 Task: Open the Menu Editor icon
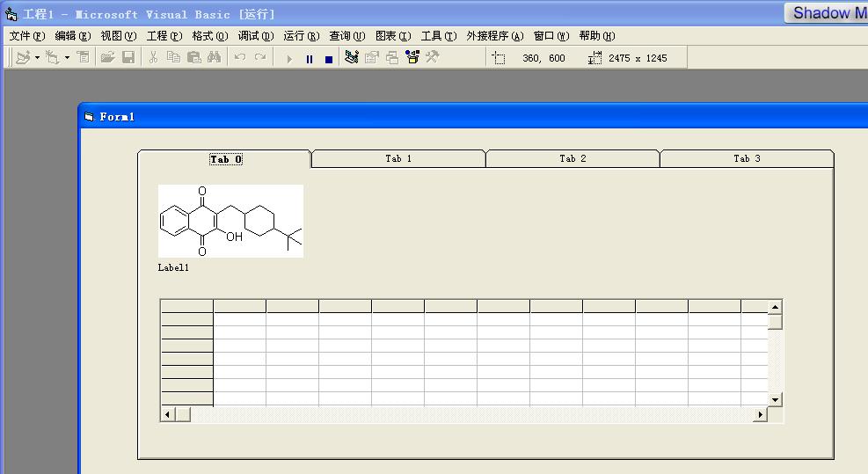pos(83,57)
